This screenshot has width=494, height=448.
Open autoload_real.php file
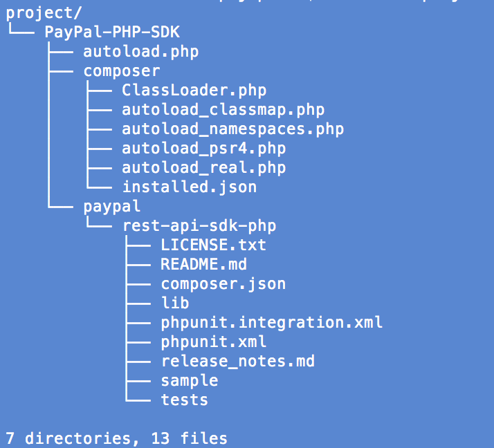pos(204,168)
